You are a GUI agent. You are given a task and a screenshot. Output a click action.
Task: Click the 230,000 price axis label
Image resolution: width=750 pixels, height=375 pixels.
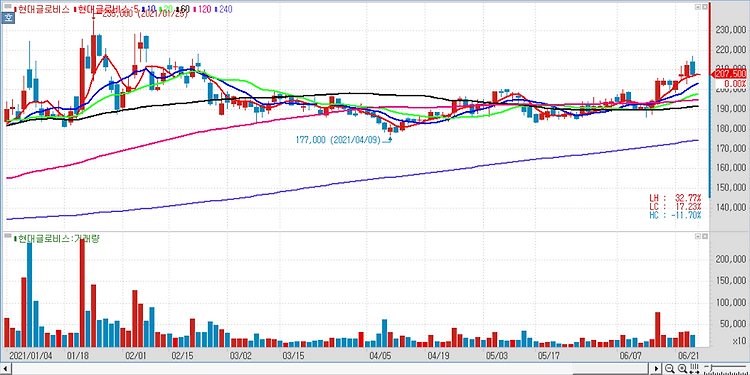click(730, 30)
